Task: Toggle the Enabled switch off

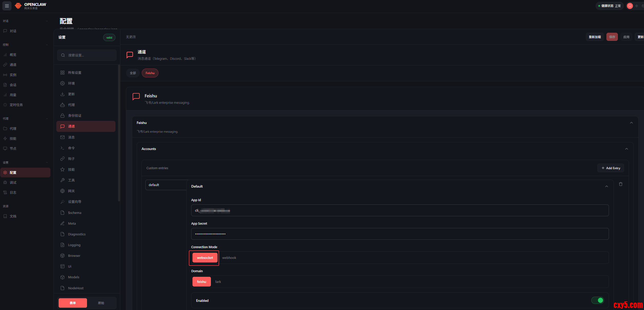Action: [x=597, y=300]
